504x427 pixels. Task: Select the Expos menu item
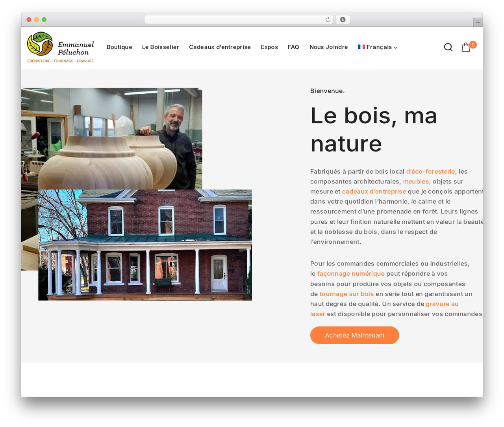point(269,47)
